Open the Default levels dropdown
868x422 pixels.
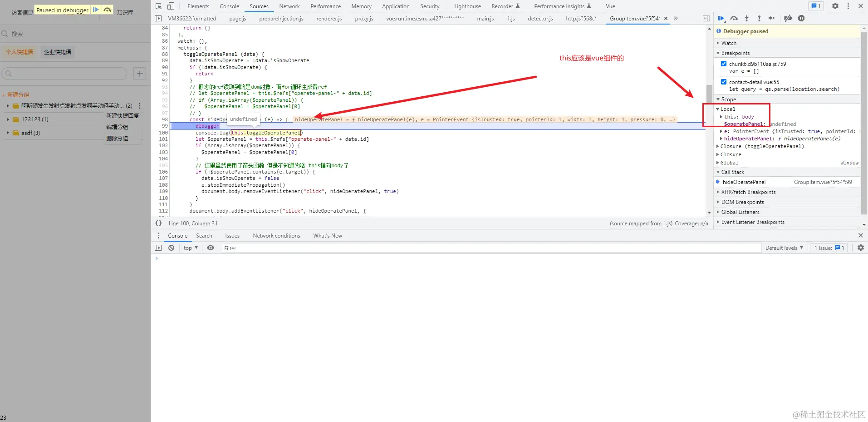(x=784, y=248)
